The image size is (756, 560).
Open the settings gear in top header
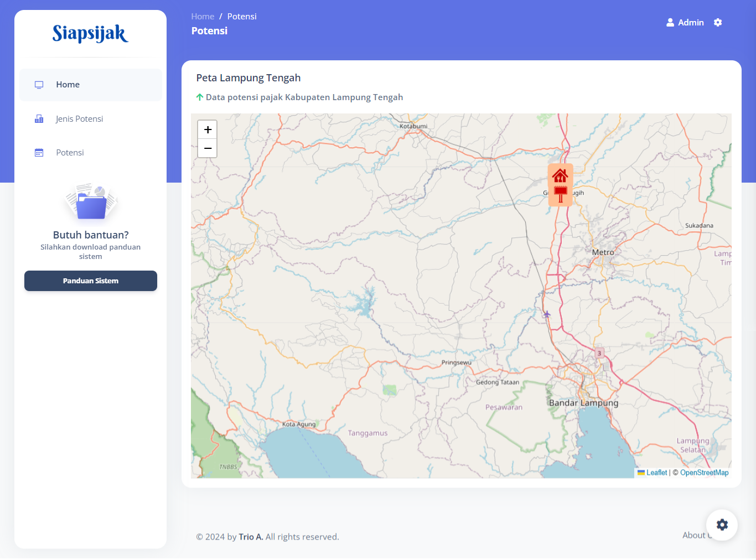pyautogui.click(x=718, y=23)
